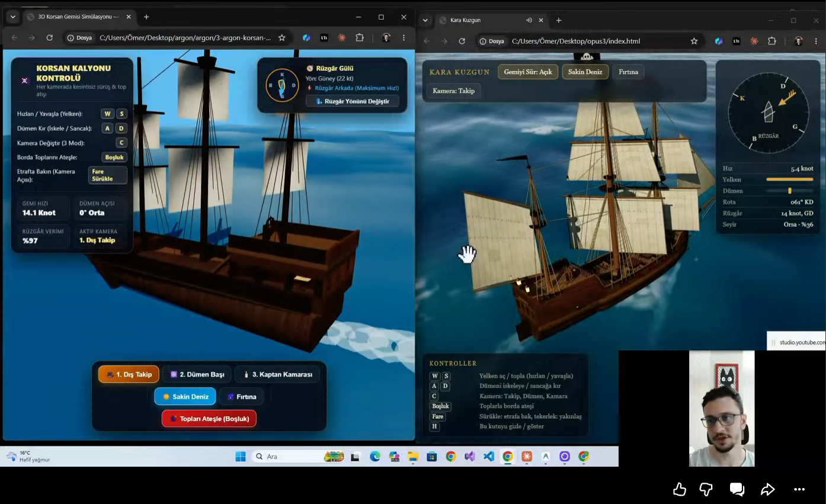826x504 pixels.
Task: Open Visual Studio Code from the taskbar
Action: click(x=489, y=457)
